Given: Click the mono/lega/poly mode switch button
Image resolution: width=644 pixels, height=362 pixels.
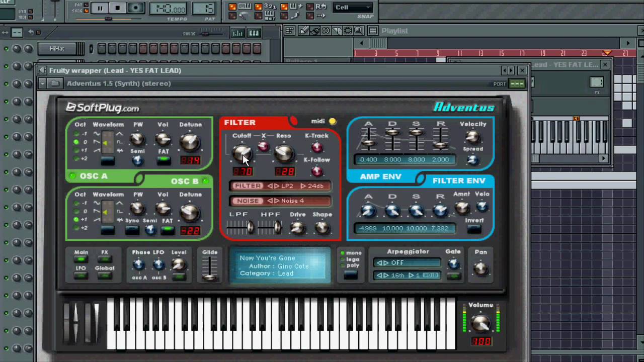Looking at the screenshot, I should [x=351, y=275].
